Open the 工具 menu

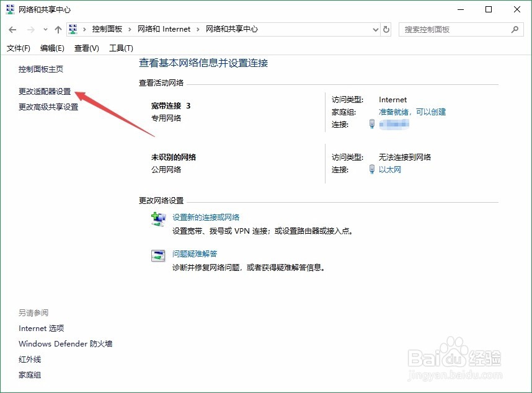[x=121, y=48]
